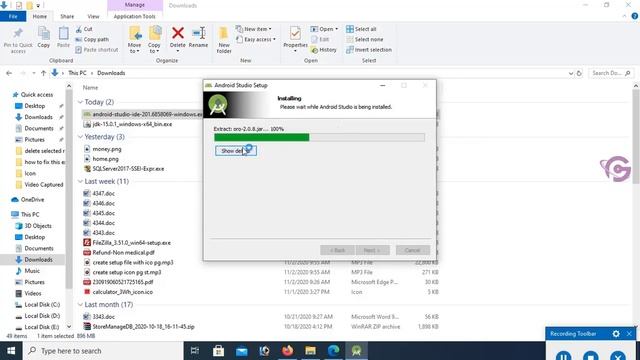
Task: Open the Application Tools tab
Action: 134,16
